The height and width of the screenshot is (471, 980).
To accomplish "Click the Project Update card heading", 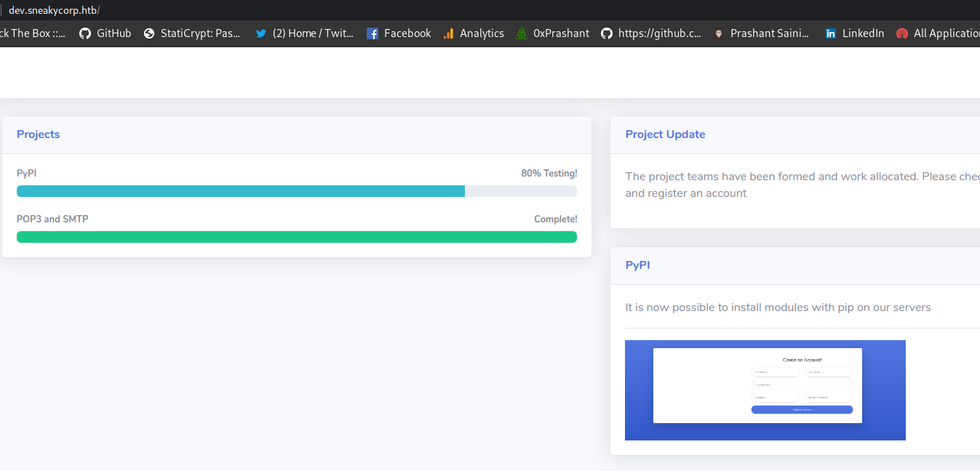I will (x=665, y=134).
